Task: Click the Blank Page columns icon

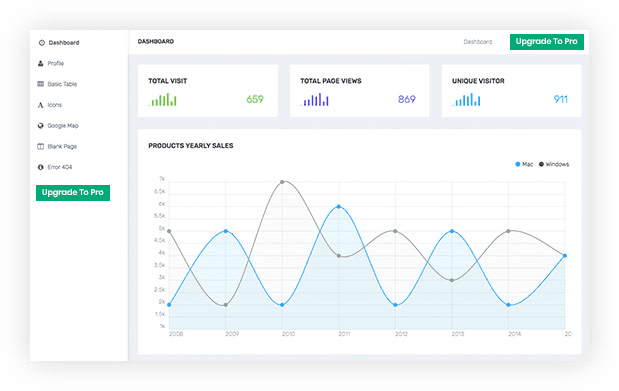Action: (x=41, y=147)
